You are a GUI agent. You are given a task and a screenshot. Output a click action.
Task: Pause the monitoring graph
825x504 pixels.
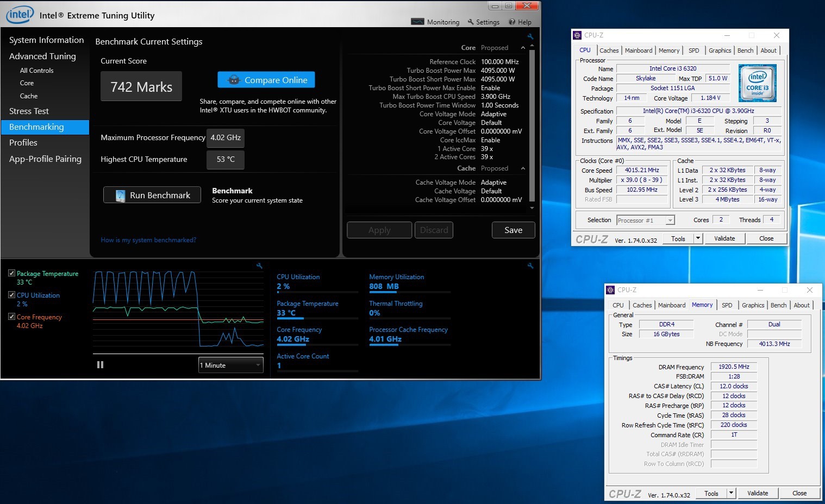click(100, 365)
